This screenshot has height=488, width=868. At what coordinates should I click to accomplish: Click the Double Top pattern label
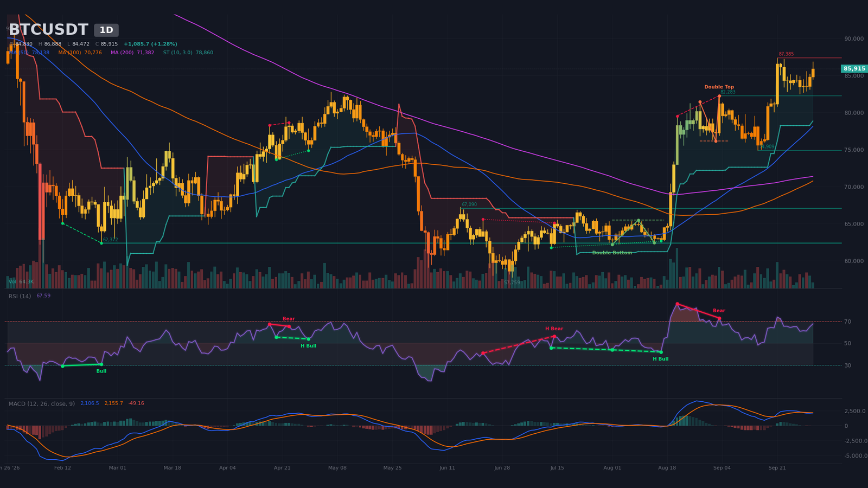pyautogui.click(x=719, y=87)
